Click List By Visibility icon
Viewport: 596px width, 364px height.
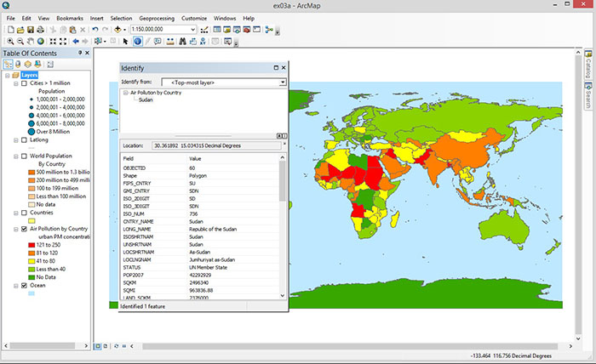(x=28, y=64)
